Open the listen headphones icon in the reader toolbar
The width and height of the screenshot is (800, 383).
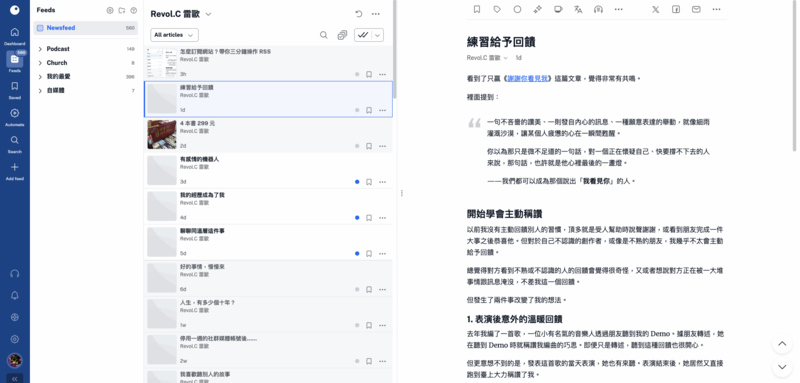point(598,9)
